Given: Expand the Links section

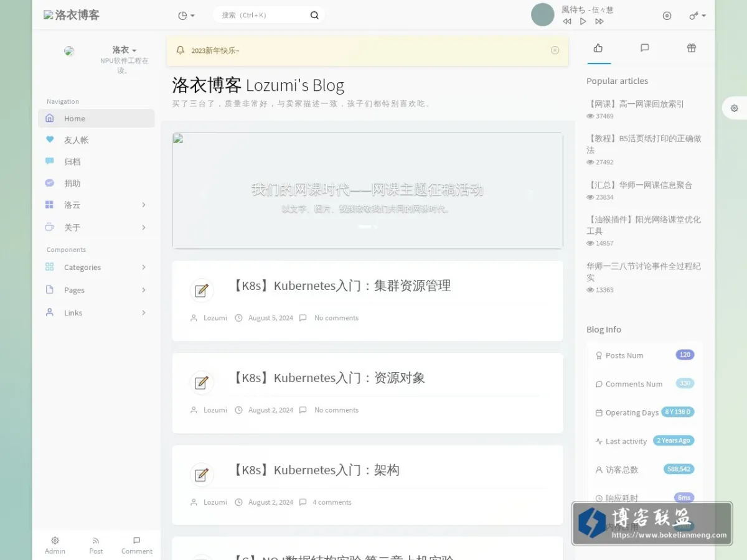Looking at the screenshot, I should coord(96,313).
